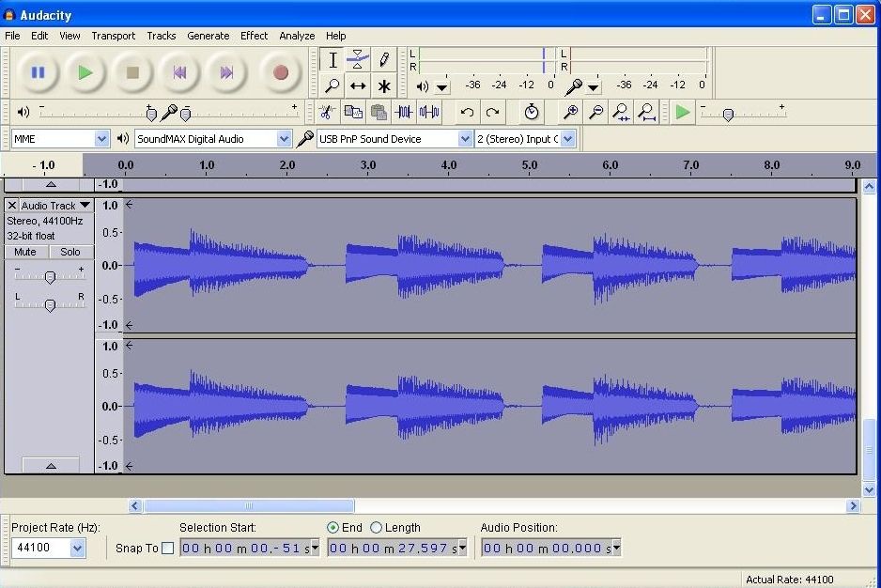Click the Paste clipboard icon

pyautogui.click(x=379, y=113)
